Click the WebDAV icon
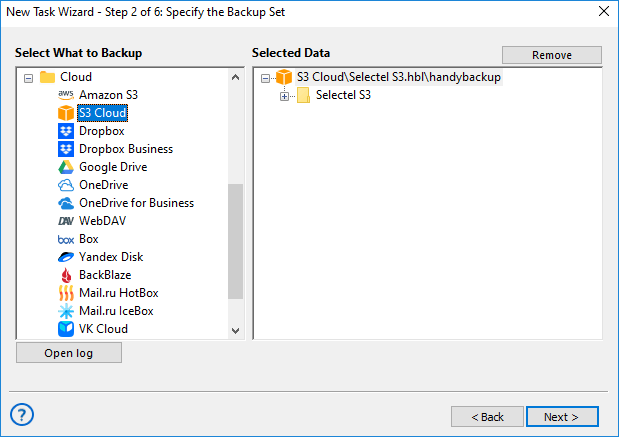The height and width of the screenshot is (437, 619). pos(66,221)
